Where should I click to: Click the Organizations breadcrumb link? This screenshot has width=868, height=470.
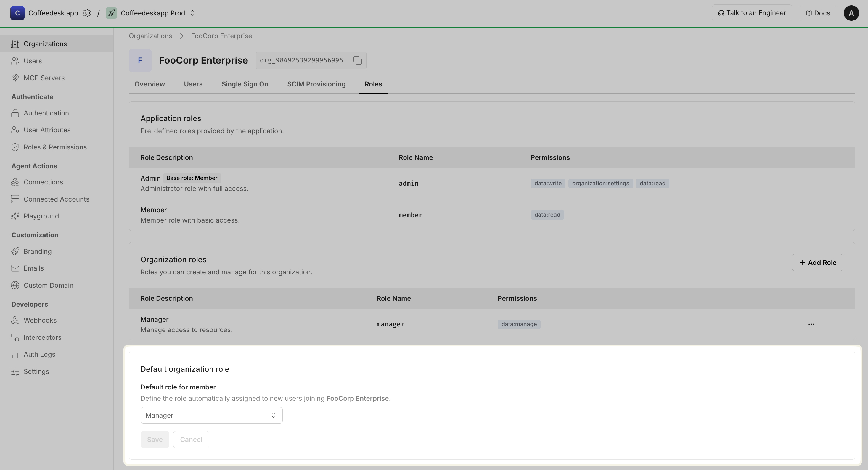pos(150,36)
